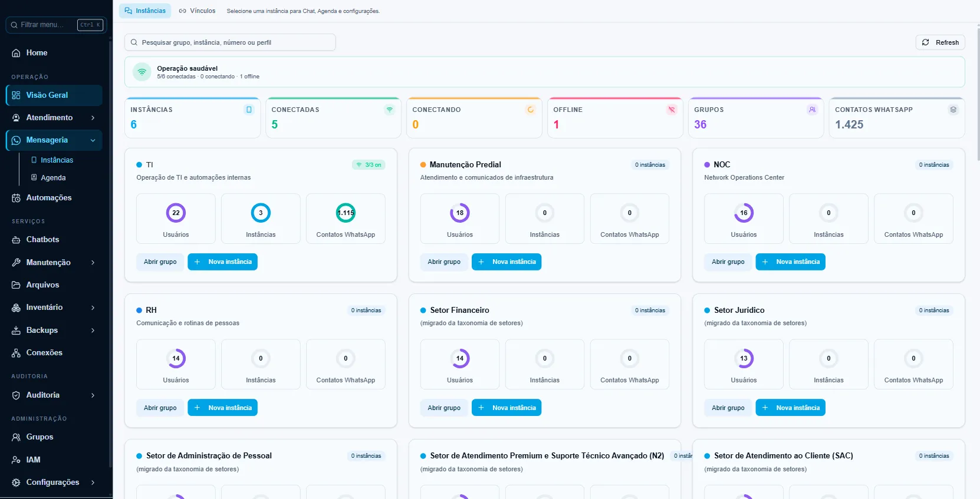980x499 pixels.
Task: Click the Manutenção wrench icon
Action: 16,263
